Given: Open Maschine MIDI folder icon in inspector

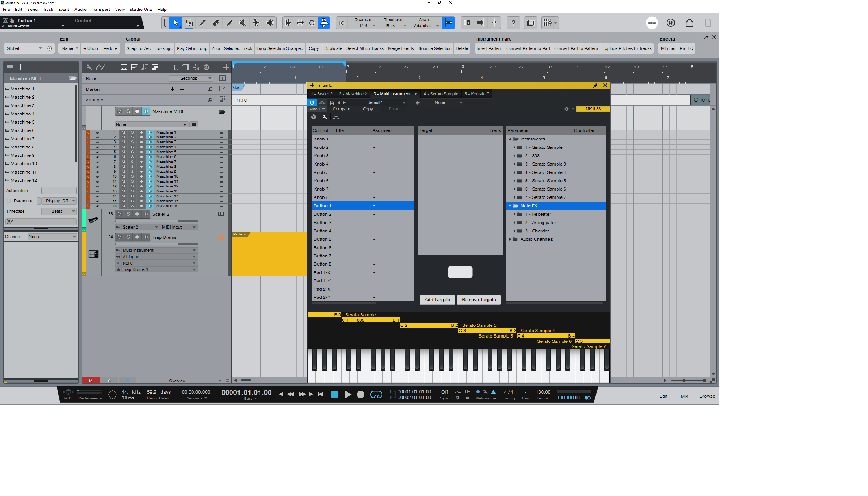Looking at the screenshot, I should point(72,78).
